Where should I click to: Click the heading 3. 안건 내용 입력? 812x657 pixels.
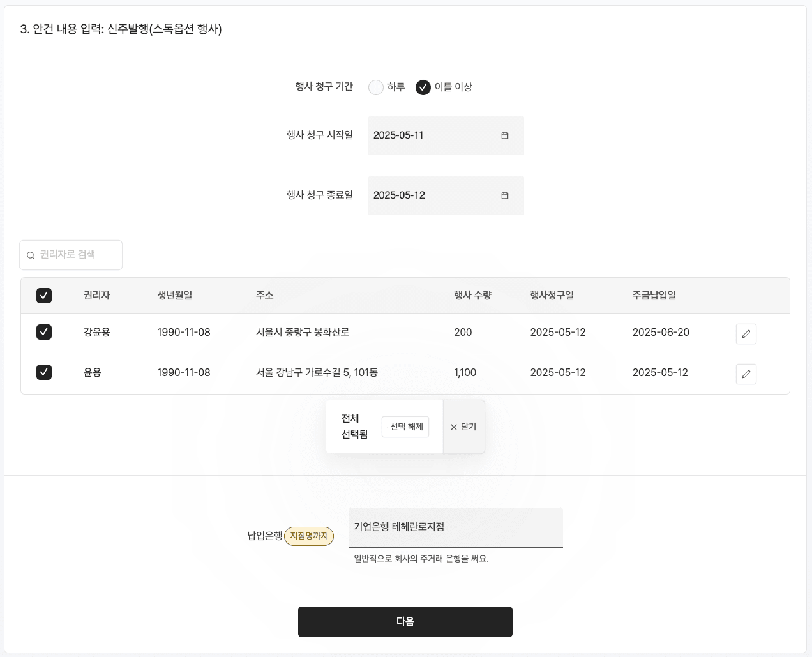121,29
